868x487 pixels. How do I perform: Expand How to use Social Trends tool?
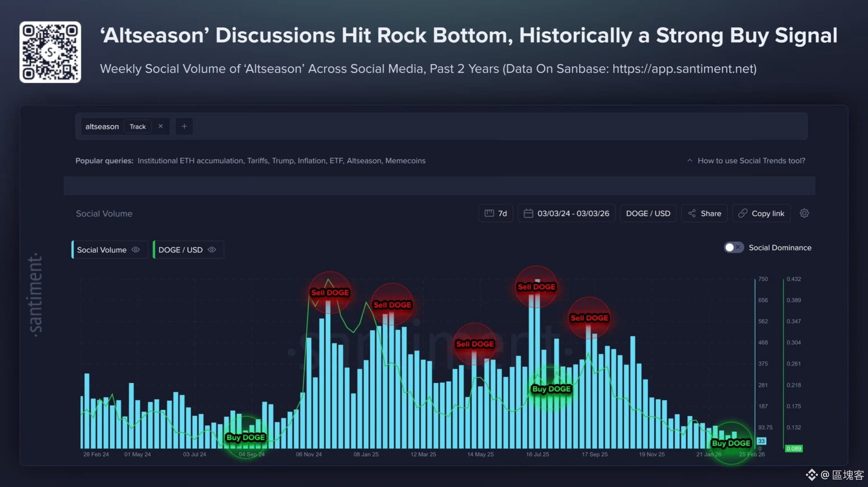point(746,161)
